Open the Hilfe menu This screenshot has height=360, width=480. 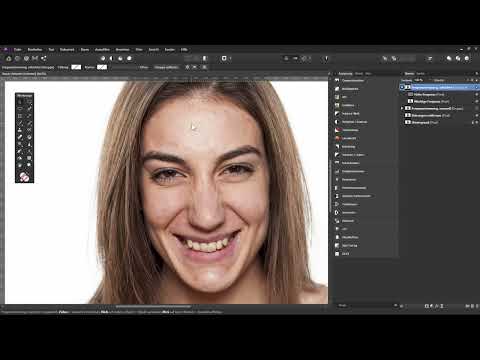[x=184, y=50]
